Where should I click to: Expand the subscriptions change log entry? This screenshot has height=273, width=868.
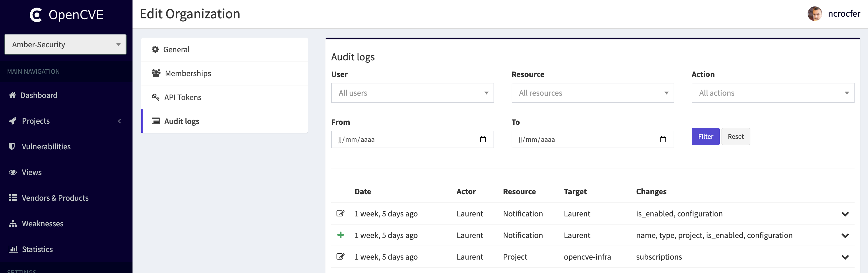(845, 257)
